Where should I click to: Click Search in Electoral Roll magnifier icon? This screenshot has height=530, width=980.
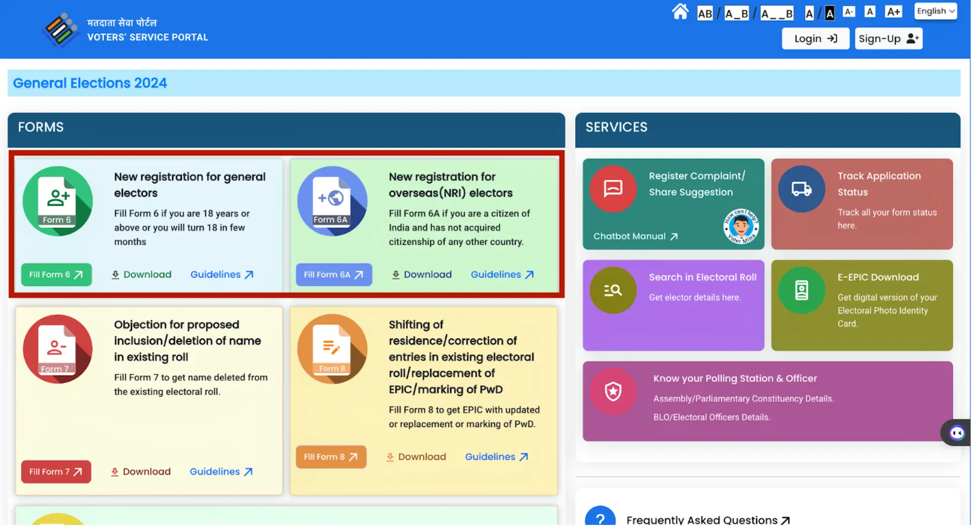(x=613, y=290)
